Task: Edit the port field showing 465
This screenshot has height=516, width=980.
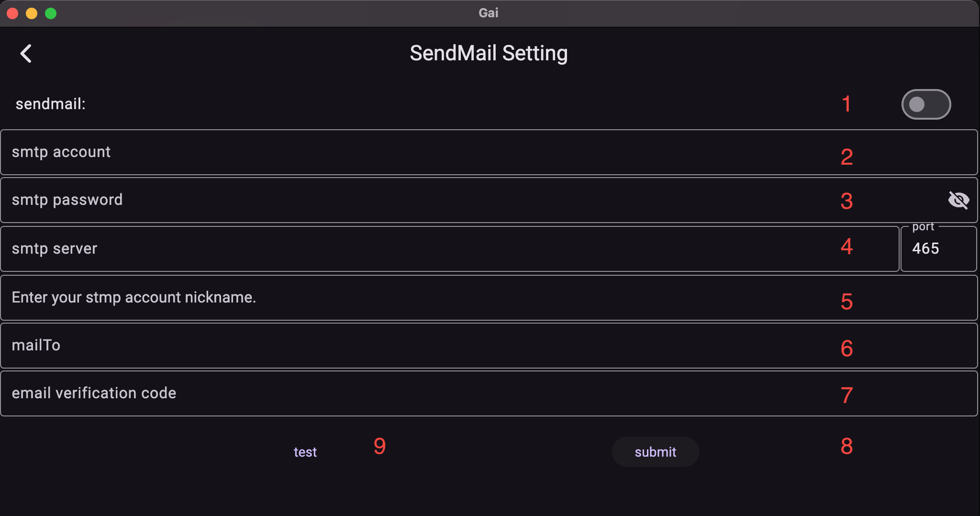Action: 938,249
